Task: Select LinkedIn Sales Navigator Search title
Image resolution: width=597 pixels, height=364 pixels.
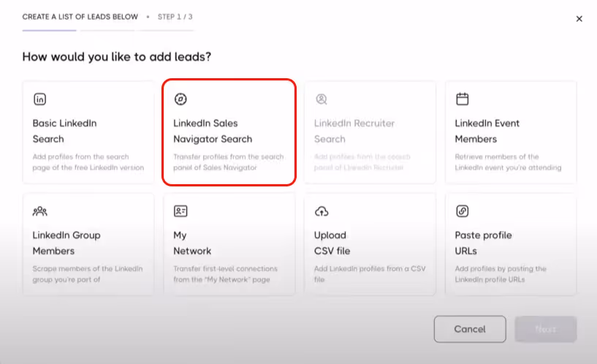Action: (213, 131)
